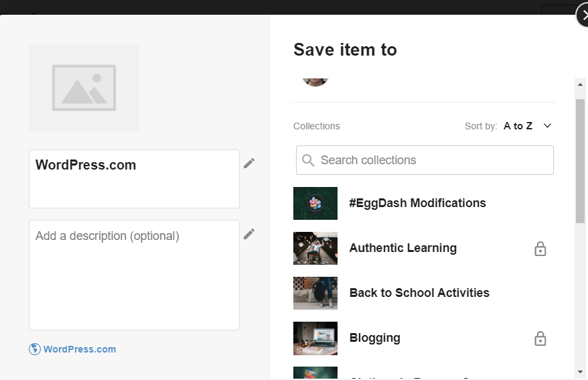Click the magnifier icon in Search collections
This screenshot has height=380, width=588.
(308, 160)
